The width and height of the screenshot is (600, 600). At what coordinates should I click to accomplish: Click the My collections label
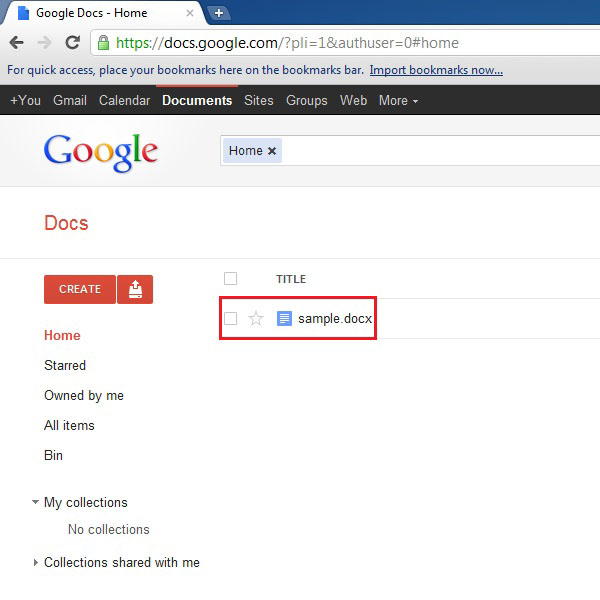(86, 502)
